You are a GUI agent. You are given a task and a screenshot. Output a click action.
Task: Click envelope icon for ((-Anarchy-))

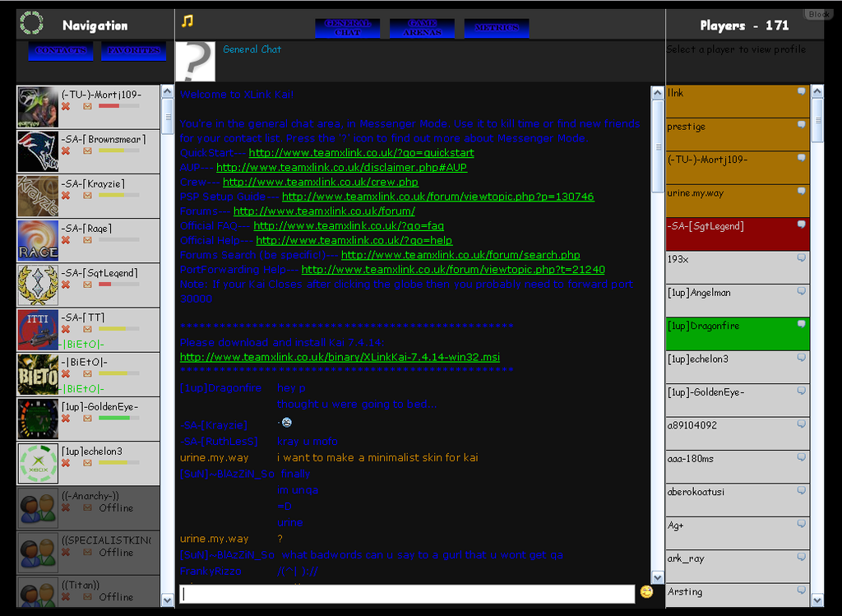[x=87, y=507]
